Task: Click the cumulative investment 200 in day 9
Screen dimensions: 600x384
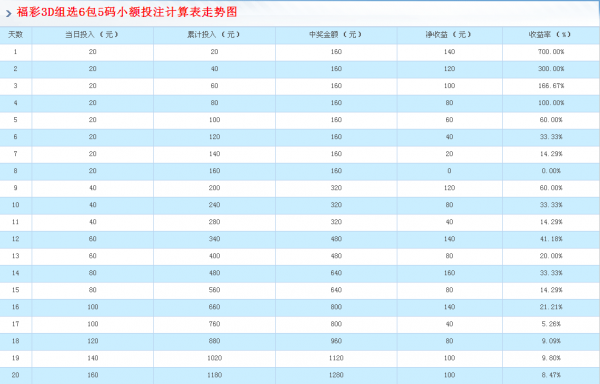Action: coord(214,188)
